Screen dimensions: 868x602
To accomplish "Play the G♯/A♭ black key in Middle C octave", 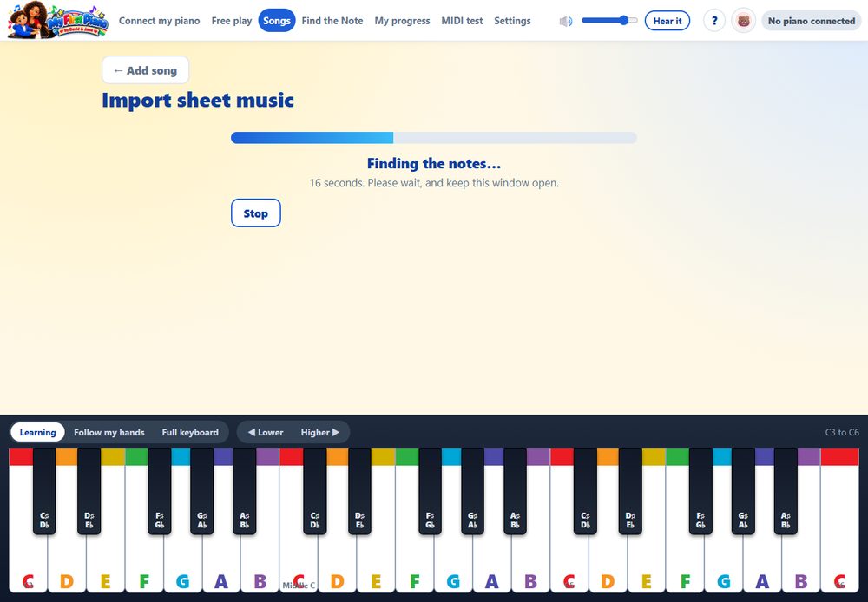I will (473, 491).
